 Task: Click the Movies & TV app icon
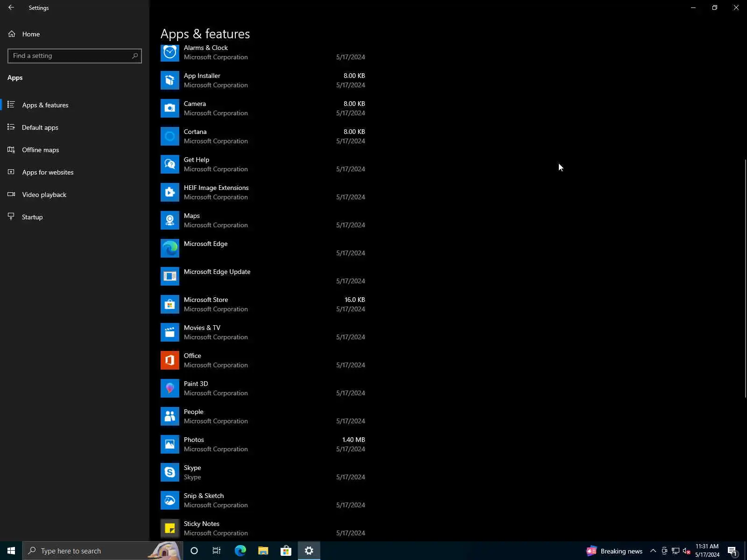tap(170, 332)
